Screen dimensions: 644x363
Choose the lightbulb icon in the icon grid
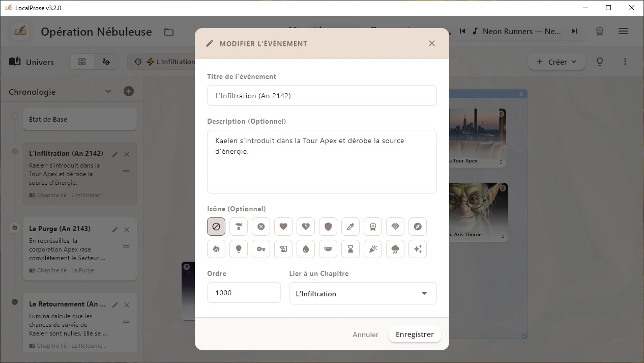[239, 249]
